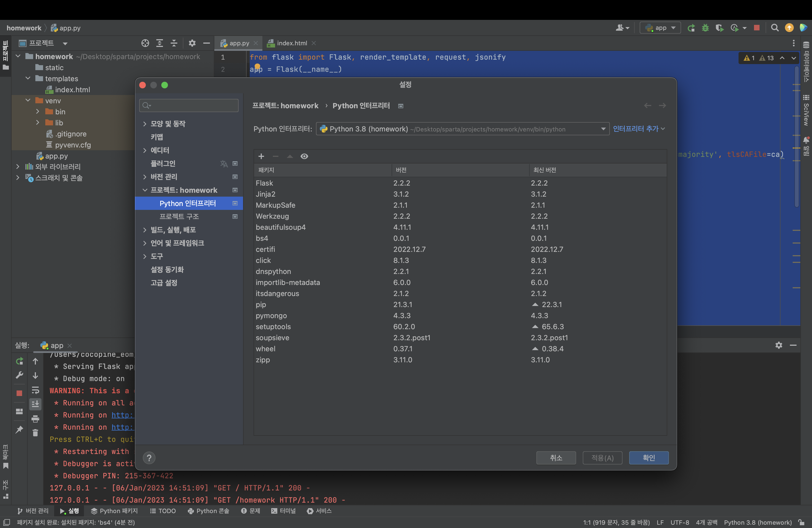Click up arrow in run console sidebar
812x528 pixels.
35,361
